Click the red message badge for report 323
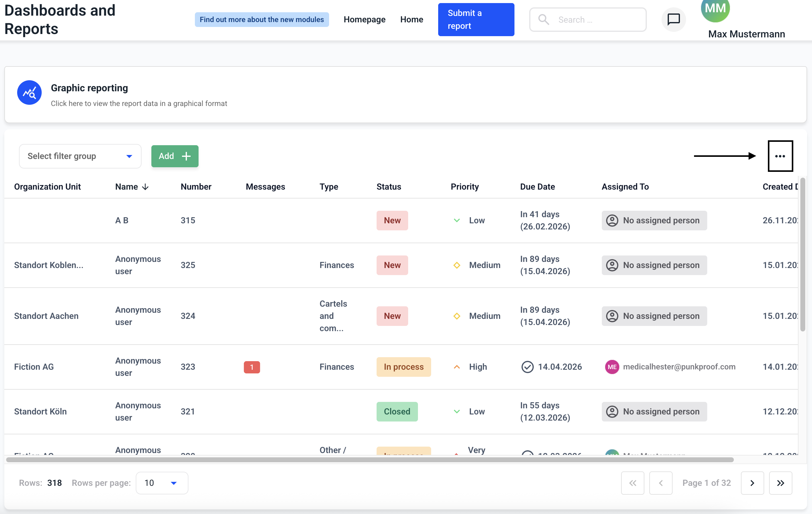 coord(252,367)
